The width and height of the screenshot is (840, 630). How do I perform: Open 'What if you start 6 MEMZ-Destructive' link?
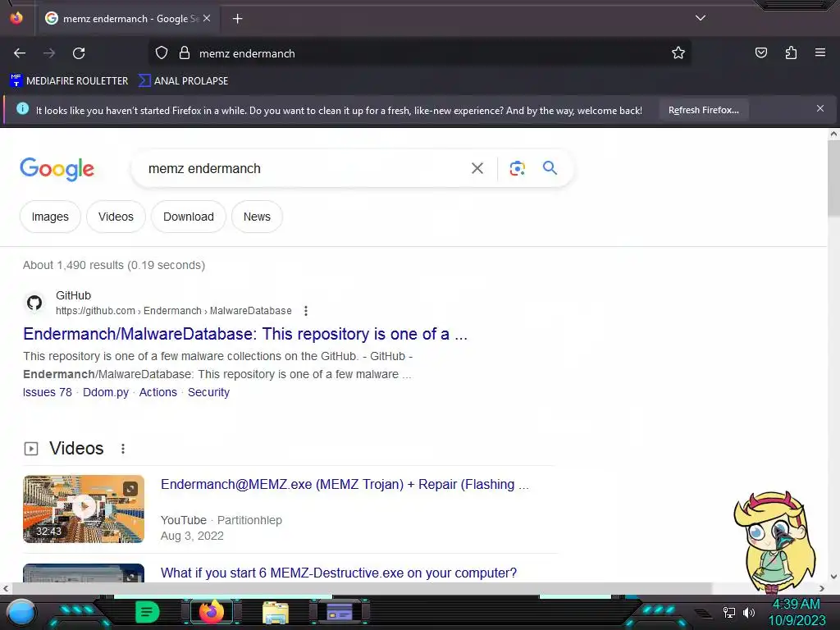(339, 573)
